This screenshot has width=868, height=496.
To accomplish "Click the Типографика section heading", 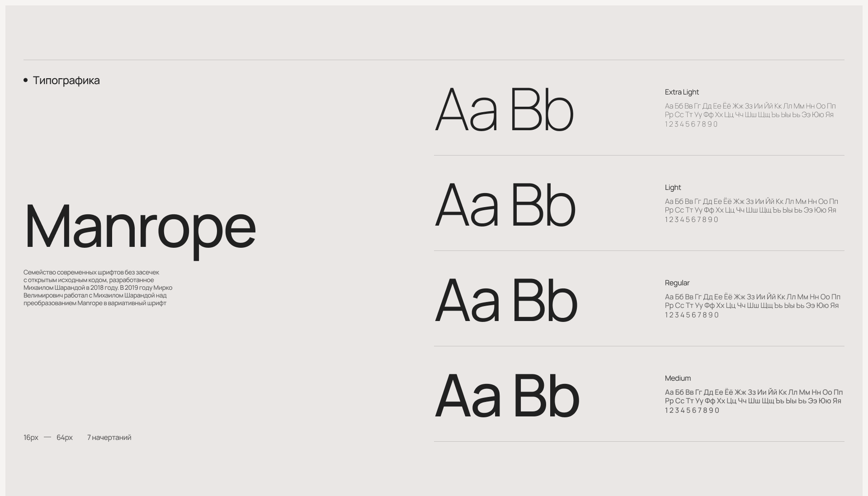I will coord(66,80).
